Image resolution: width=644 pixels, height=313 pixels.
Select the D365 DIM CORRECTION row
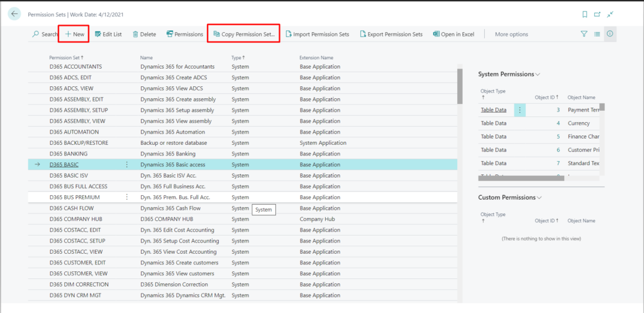pos(242,284)
